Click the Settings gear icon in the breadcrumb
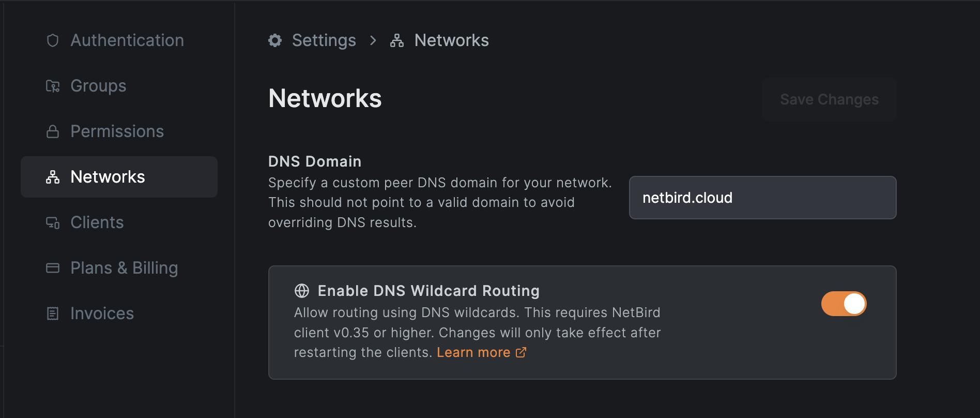The width and height of the screenshot is (980, 418). [x=274, y=40]
